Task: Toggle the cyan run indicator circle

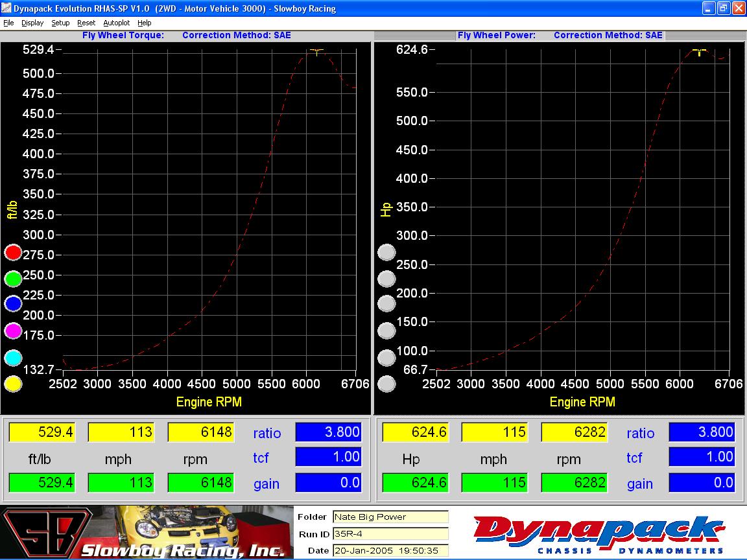Action: (x=13, y=358)
